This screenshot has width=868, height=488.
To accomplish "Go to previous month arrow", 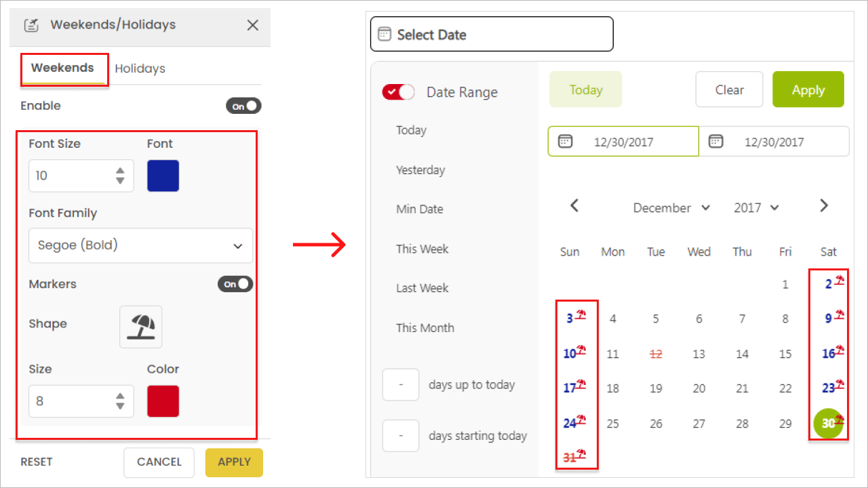I will pyautogui.click(x=574, y=206).
